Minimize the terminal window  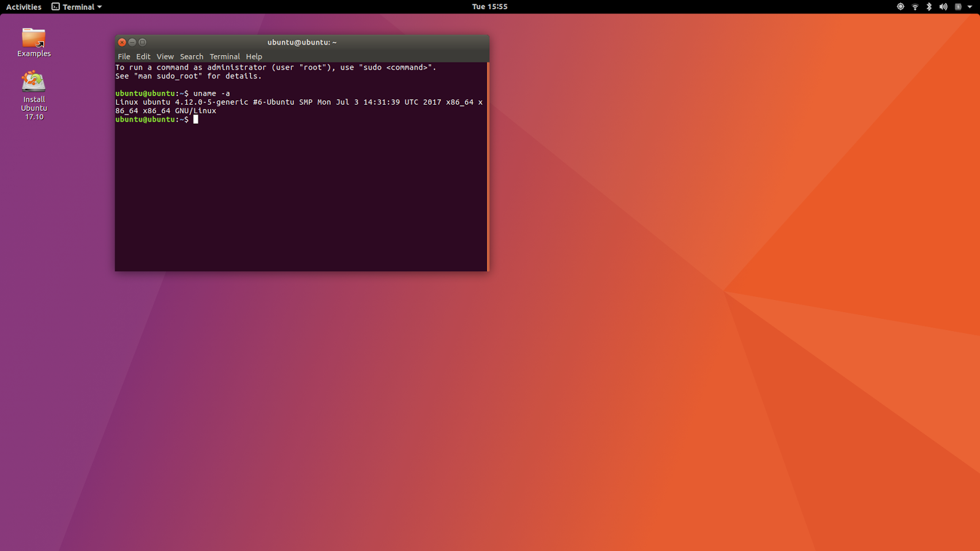(x=132, y=42)
